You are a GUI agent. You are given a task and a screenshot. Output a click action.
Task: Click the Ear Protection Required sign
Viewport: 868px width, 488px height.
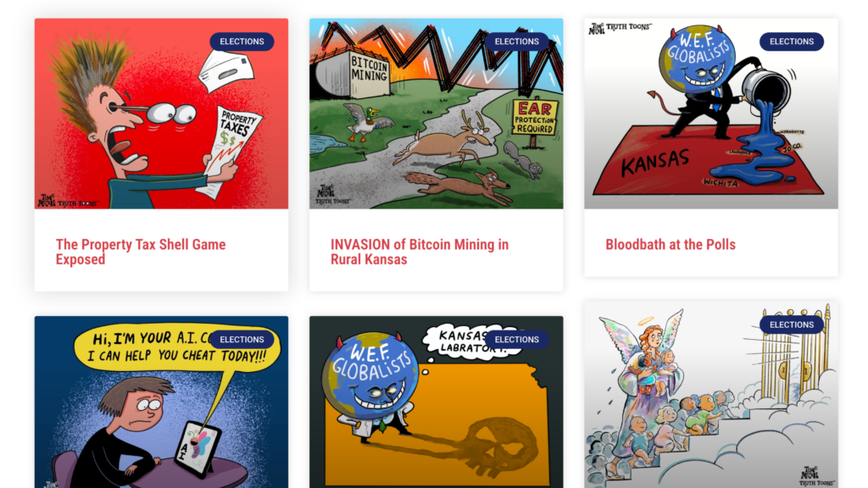(534, 117)
